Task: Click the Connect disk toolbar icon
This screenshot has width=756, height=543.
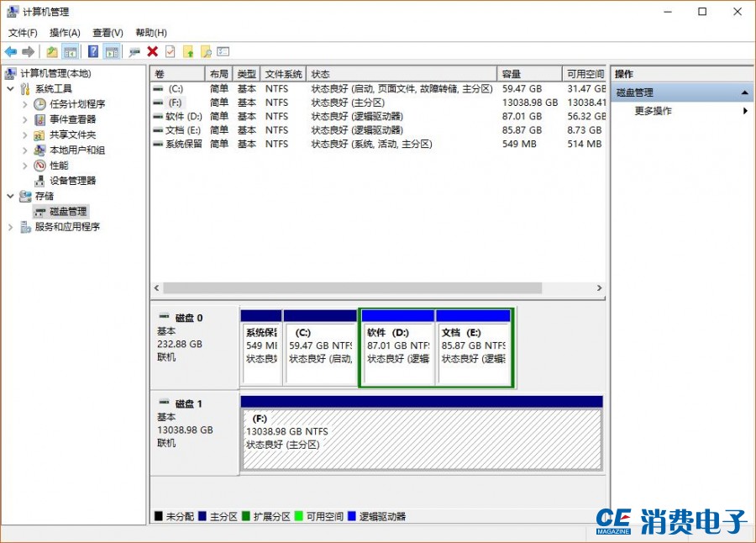Action: click(134, 51)
